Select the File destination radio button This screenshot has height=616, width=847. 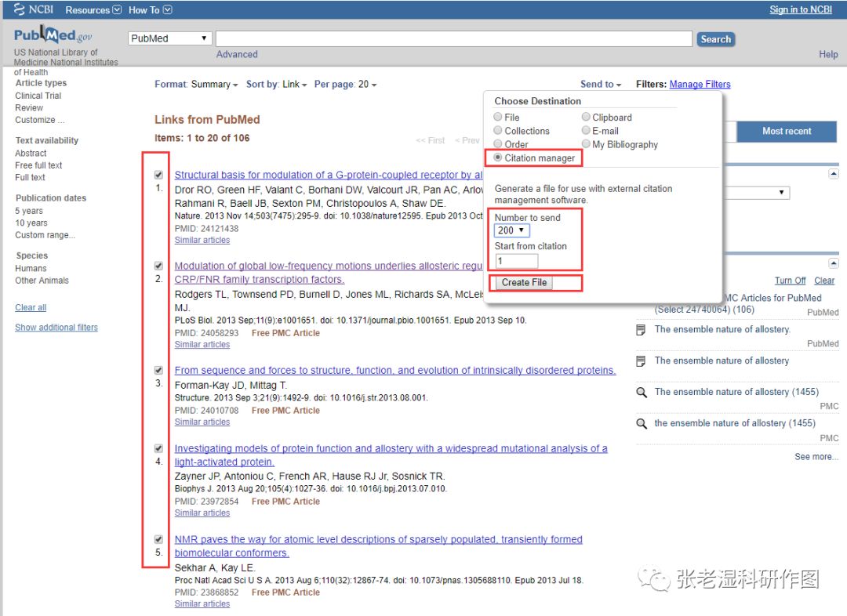497,117
